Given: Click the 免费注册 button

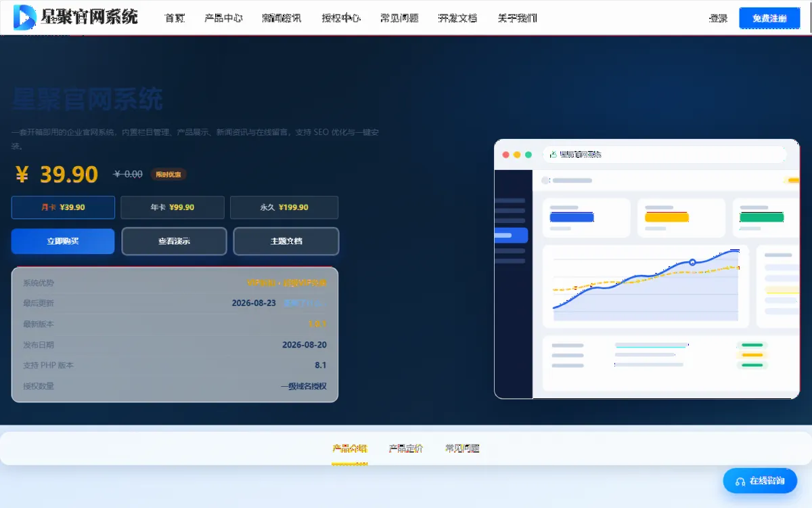Looking at the screenshot, I should (769, 18).
